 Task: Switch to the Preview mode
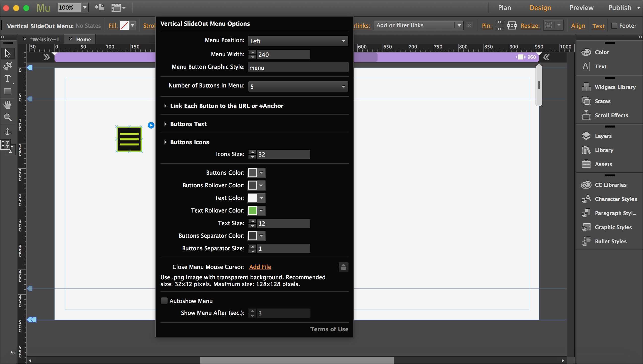(581, 8)
